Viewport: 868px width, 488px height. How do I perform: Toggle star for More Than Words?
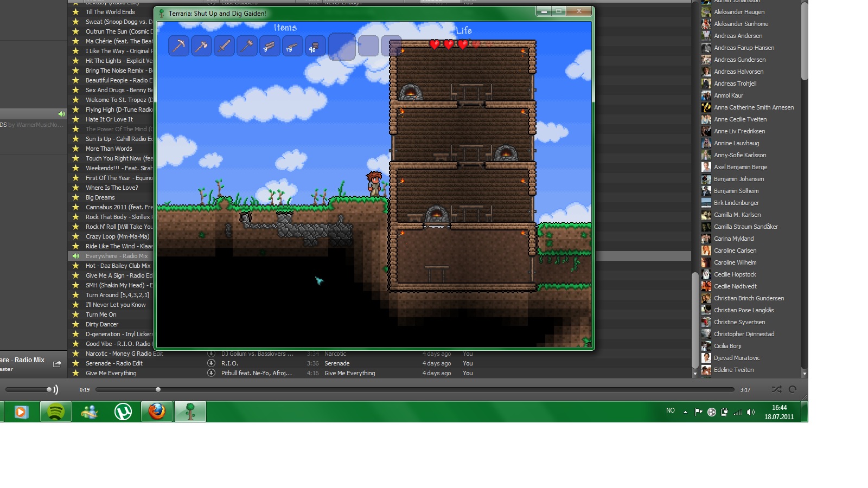point(76,149)
